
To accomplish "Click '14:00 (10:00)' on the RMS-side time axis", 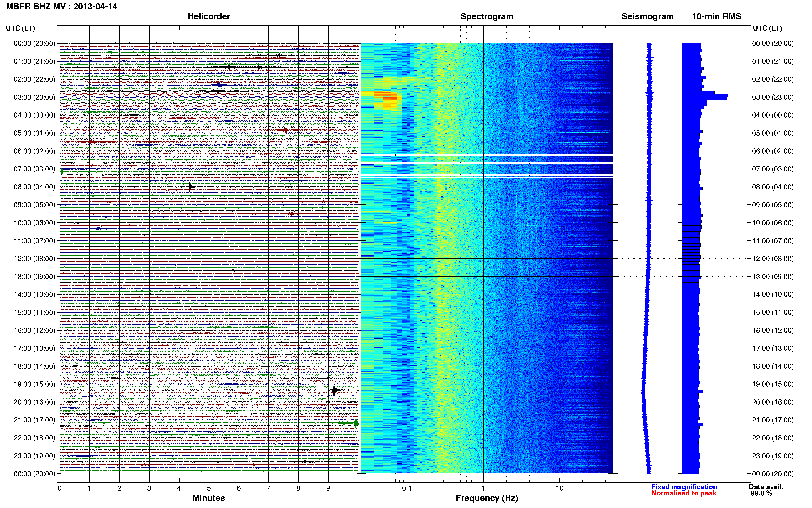I will tap(773, 295).
